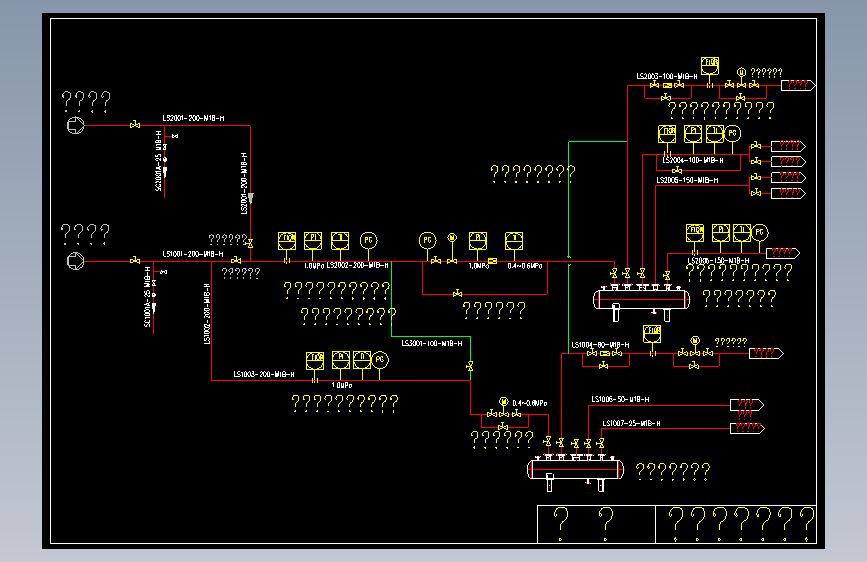This screenshot has height=562, width=867.
Task: Select pipe label LS3001-100-M1B-H
Action: coord(432,344)
